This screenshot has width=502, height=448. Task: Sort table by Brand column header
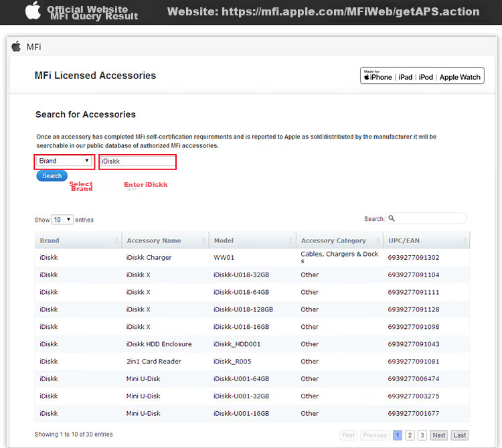(78, 240)
